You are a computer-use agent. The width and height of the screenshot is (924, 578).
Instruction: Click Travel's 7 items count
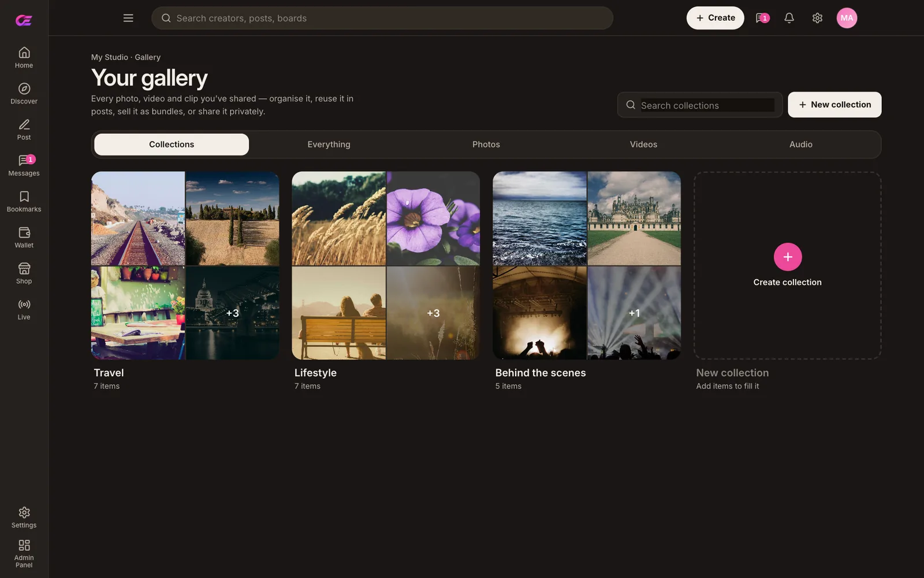tap(107, 386)
